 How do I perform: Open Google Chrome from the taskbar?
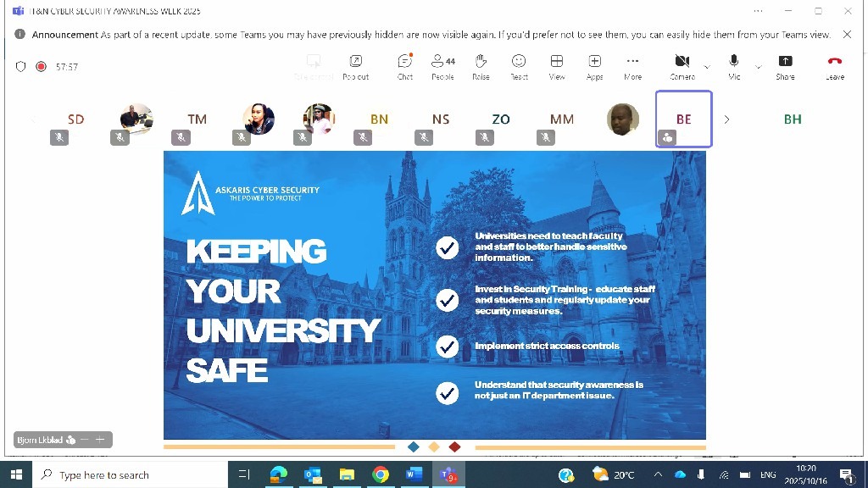pos(381,475)
